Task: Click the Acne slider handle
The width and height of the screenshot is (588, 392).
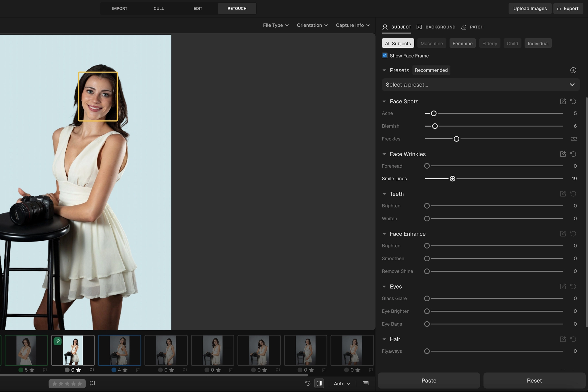Action: pyautogui.click(x=434, y=113)
